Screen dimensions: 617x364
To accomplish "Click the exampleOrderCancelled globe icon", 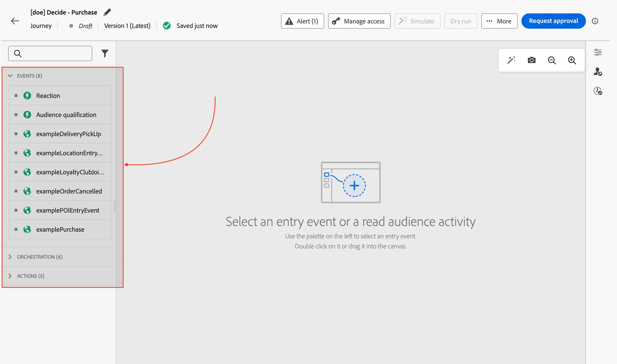I will click(x=27, y=191).
